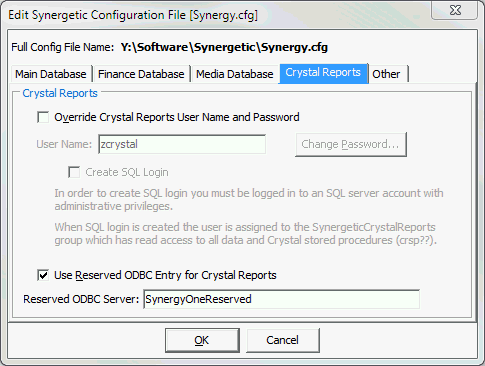The width and height of the screenshot is (485, 366).
Task: Cancel the configuration dialog
Action: (283, 340)
